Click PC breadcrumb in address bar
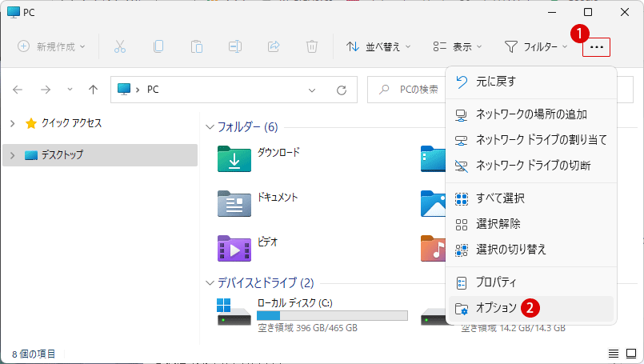 (153, 90)
